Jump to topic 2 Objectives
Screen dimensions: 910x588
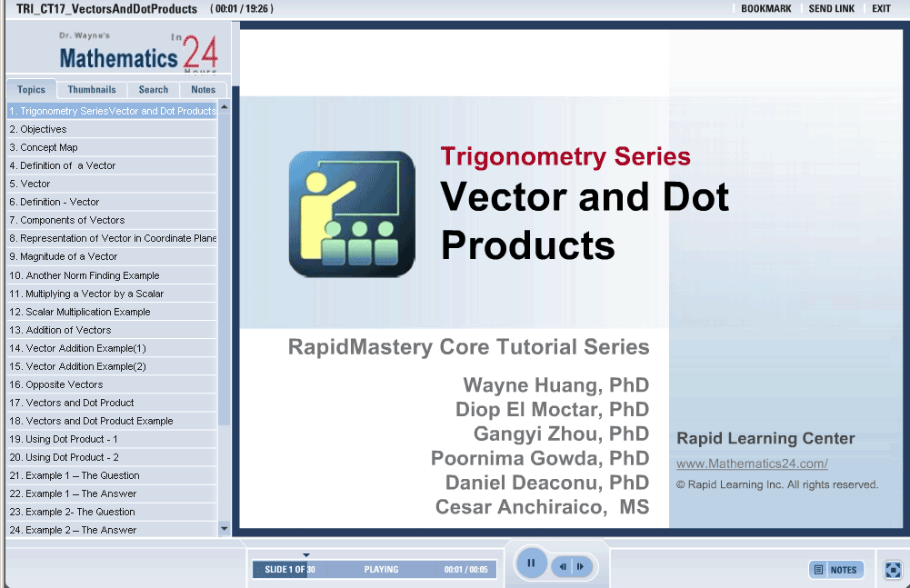[112, 129]
